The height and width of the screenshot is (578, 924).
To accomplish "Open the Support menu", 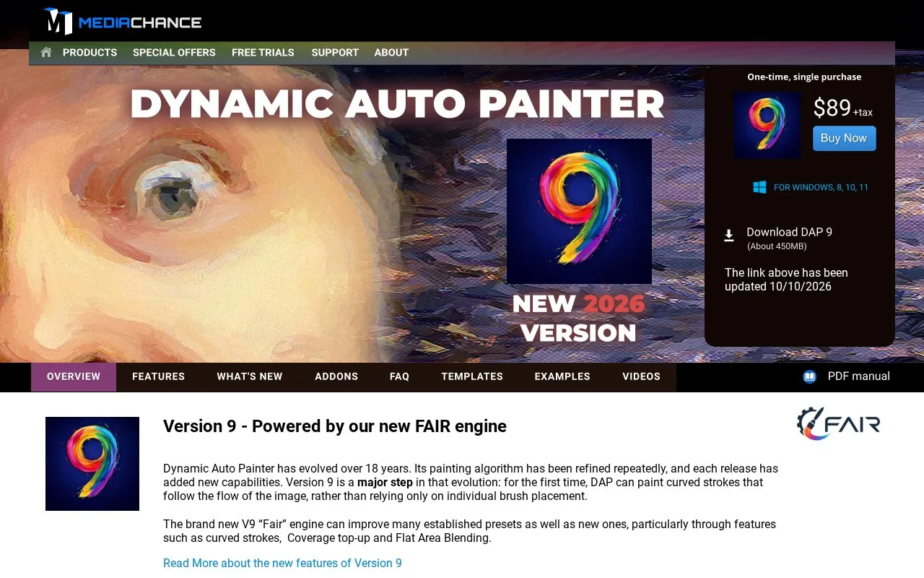I will (335, 53).
